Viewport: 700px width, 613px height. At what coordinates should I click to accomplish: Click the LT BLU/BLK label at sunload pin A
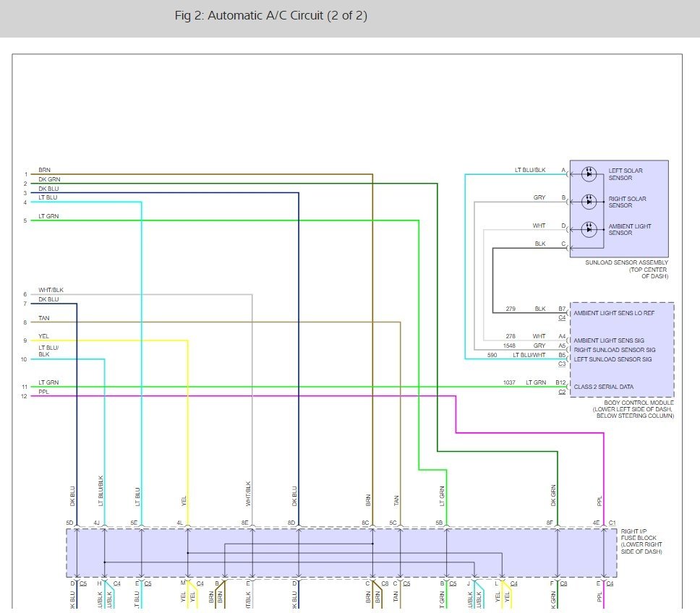pyautogui.click(x=530, y=170)
